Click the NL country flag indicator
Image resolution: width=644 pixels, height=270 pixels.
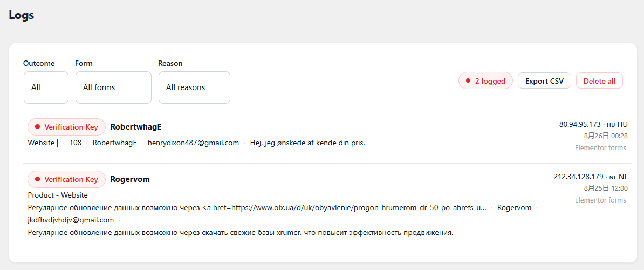click(613, 177)
